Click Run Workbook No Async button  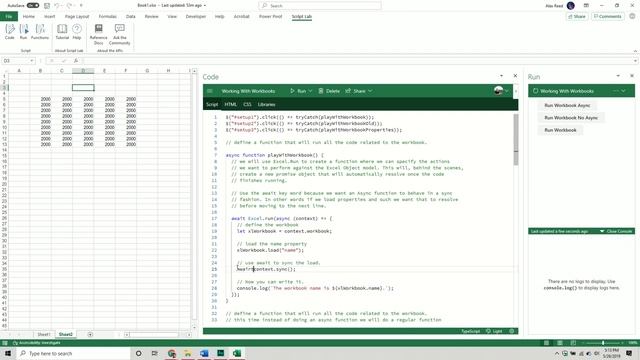pos(571,118)
